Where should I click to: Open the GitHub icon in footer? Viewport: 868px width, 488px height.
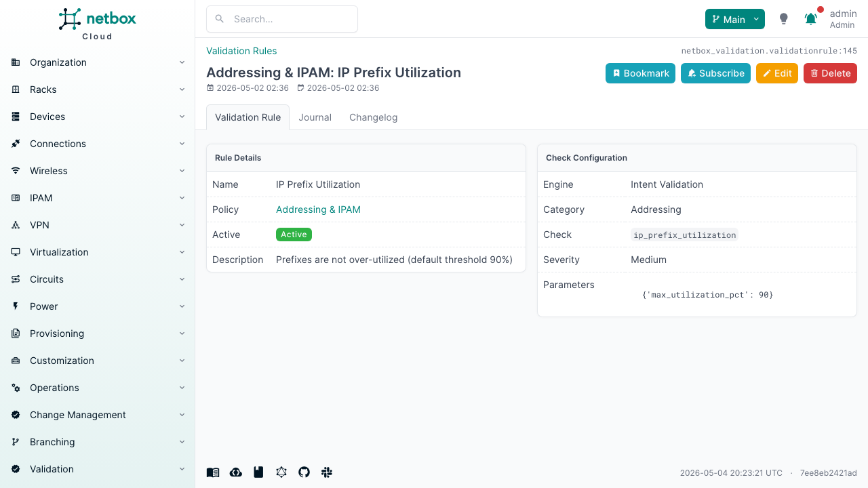point(304,472)
